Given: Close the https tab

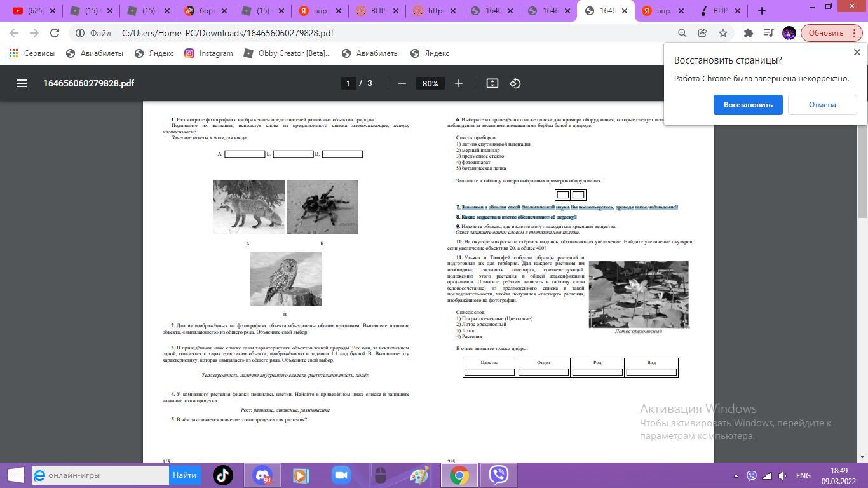Looking at the screenshot, I should [452, 11].
